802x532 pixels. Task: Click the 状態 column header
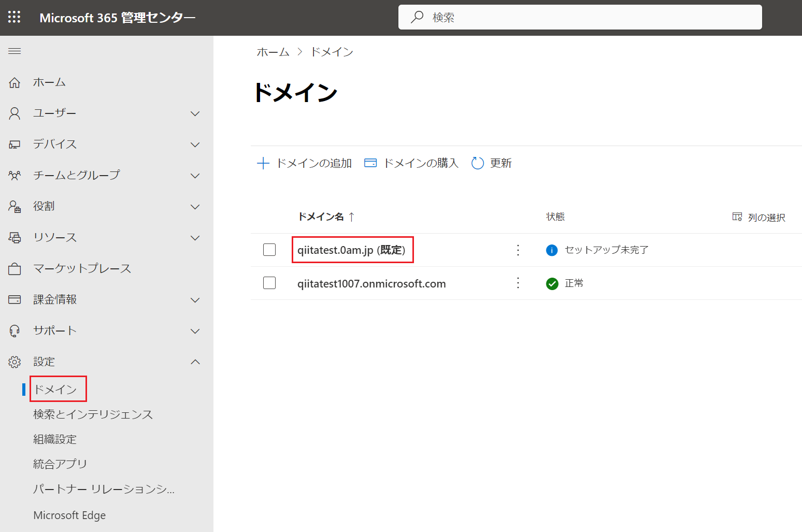coord(555,217)
